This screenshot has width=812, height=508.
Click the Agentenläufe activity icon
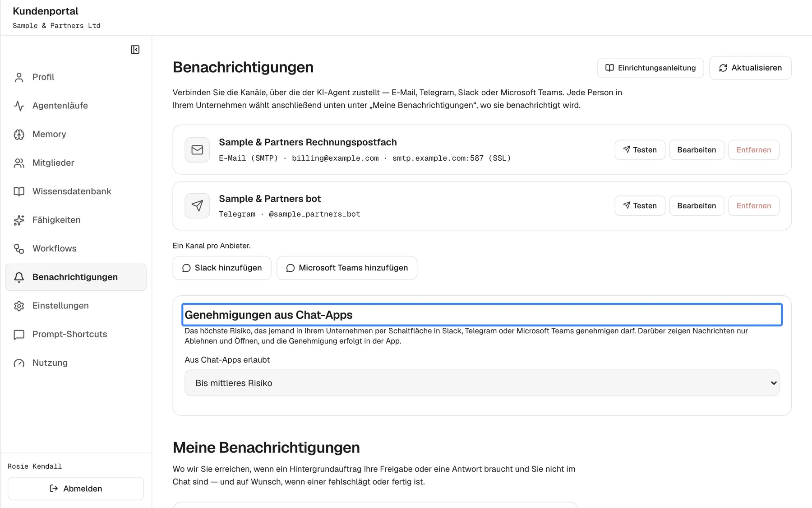pos(19,106)
